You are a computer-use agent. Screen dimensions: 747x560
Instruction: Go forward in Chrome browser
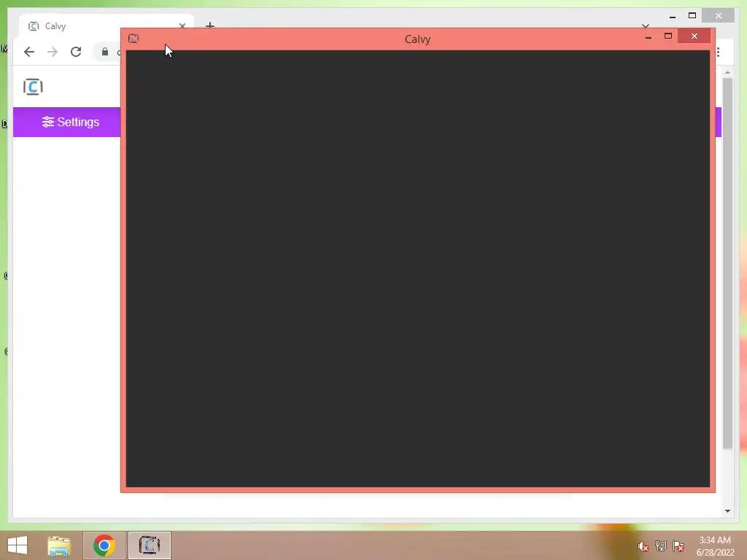(x=53, y=52)
